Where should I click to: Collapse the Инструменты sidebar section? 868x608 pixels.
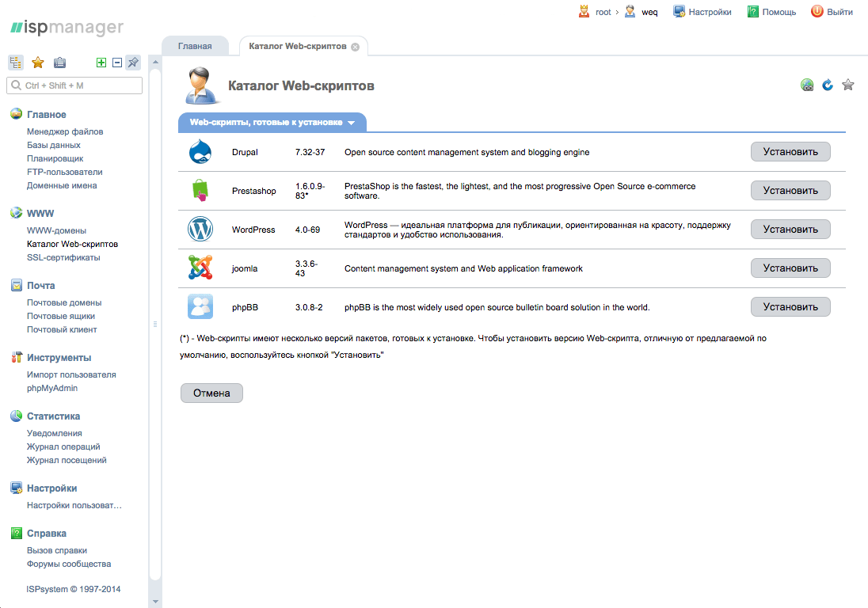[x=59, y=358]
